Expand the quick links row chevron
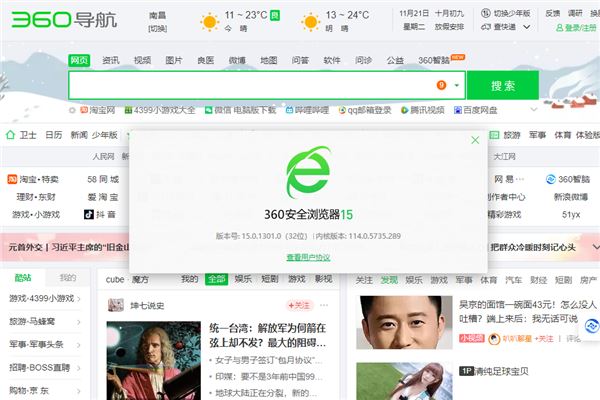This screenshot has height=400, width=600. coord(534,110)
